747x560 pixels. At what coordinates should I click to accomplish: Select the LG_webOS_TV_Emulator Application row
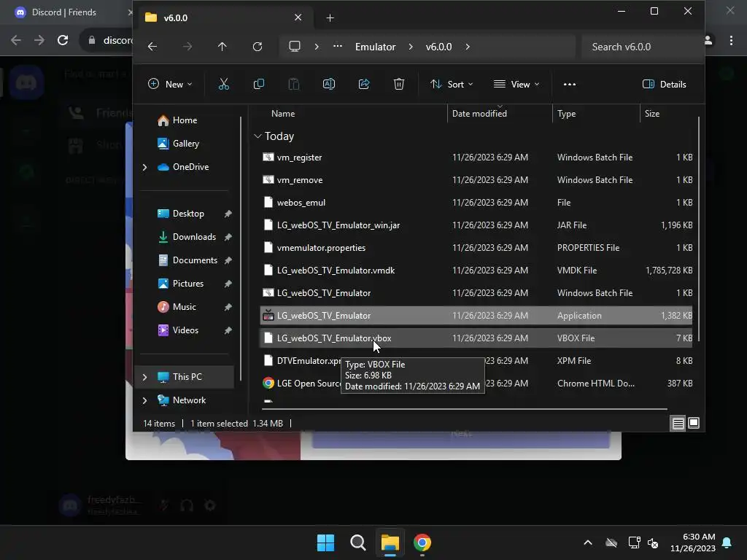point(476,316)
